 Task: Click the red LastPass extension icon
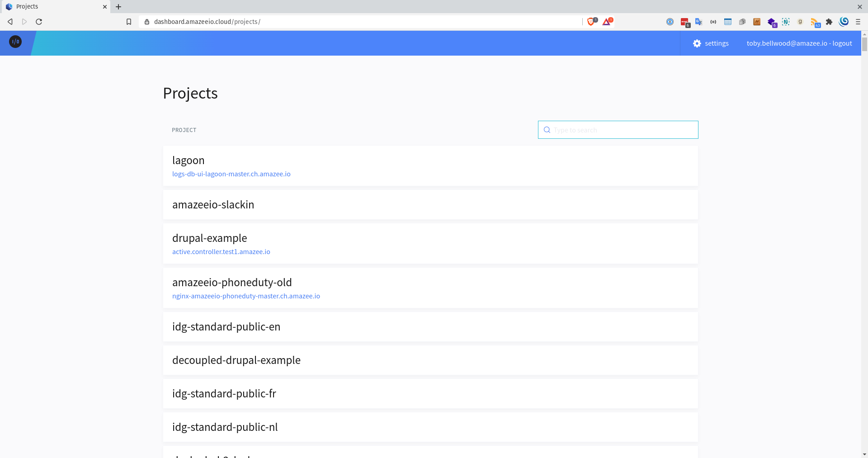[x=685, y=22]
